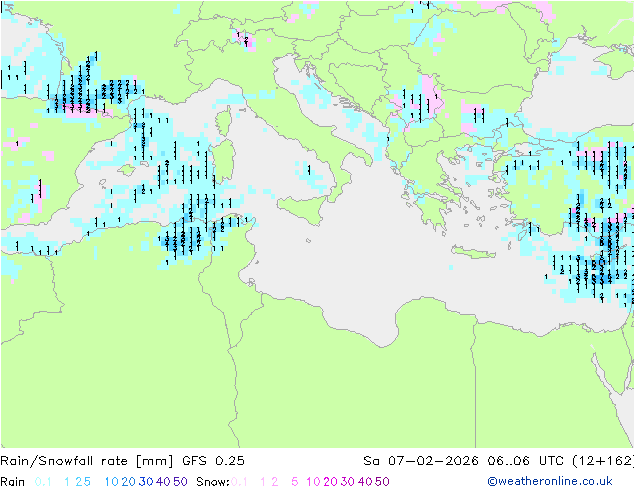
Task: Select the Snow legend 5 value
Action: tap(295, 482)
